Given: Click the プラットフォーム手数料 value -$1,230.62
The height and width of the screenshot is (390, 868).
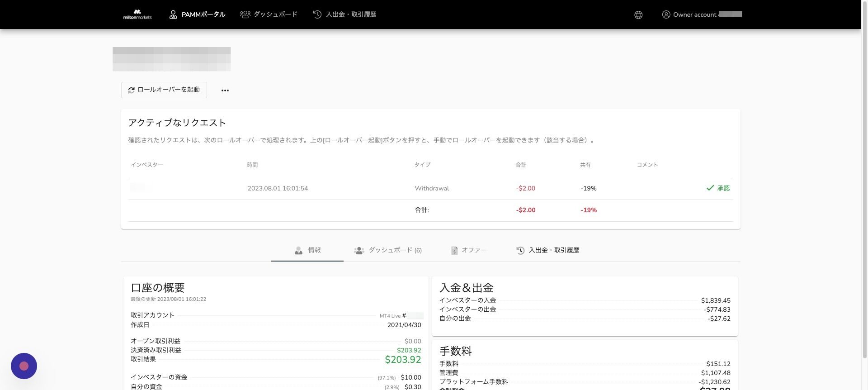Looking at the screenshot, I should pos(714,382).
